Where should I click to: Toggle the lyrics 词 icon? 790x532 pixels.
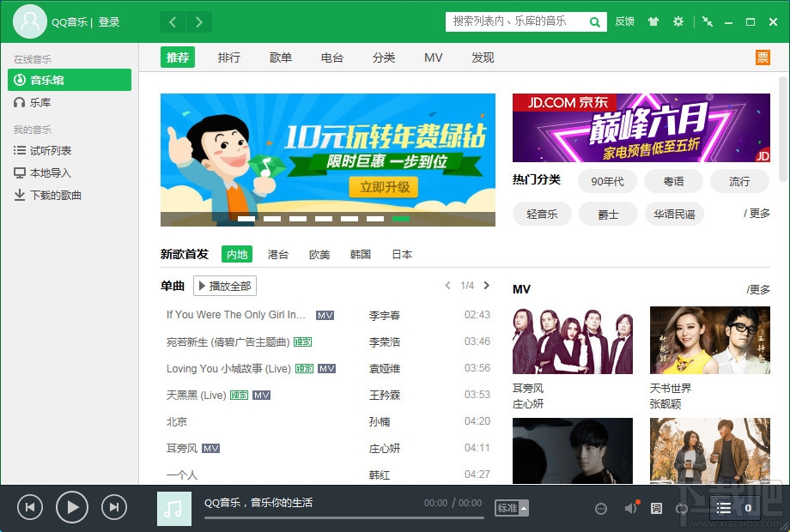(656, 508)
